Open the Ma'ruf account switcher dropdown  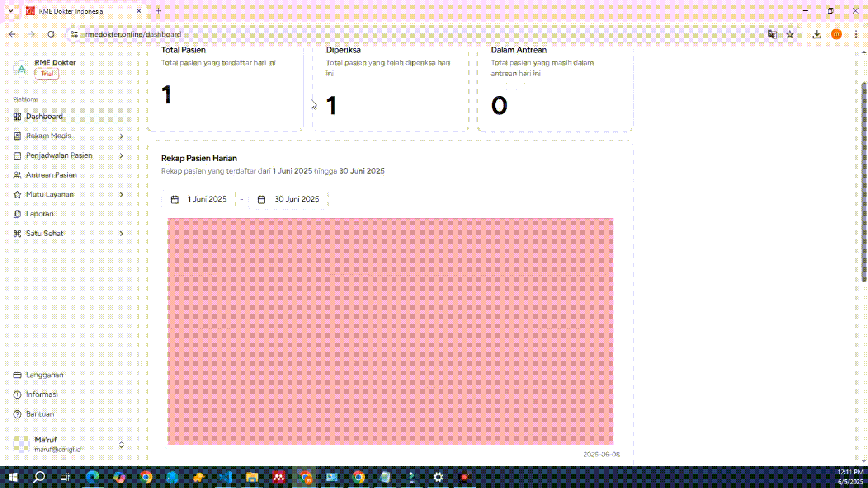click(x=121, y=445)
